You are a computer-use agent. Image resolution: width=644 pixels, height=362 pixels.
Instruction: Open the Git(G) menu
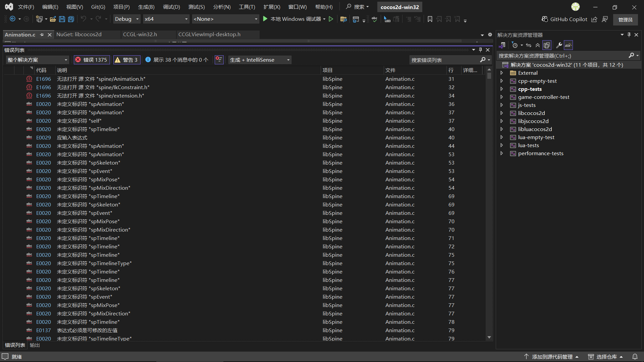(98, 7)
